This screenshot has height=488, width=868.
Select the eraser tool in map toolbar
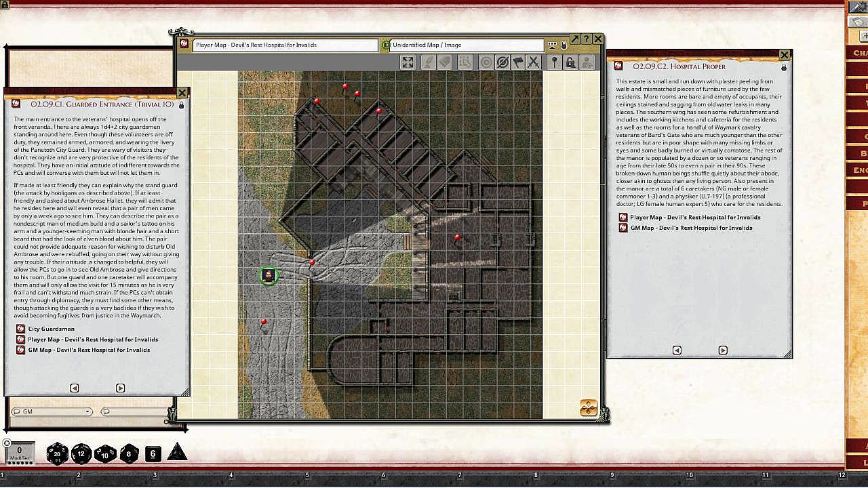(445, 62)
